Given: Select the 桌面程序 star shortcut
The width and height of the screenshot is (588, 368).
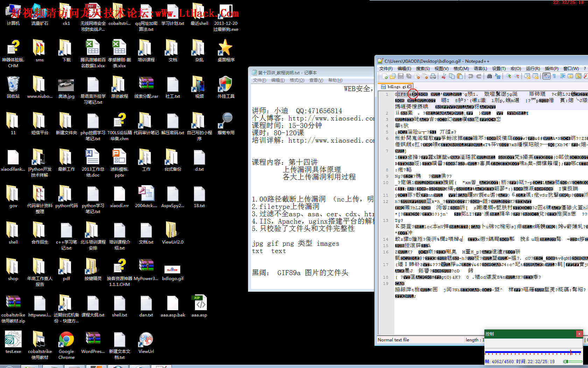Looking at the screenshot, I should 226,51.
